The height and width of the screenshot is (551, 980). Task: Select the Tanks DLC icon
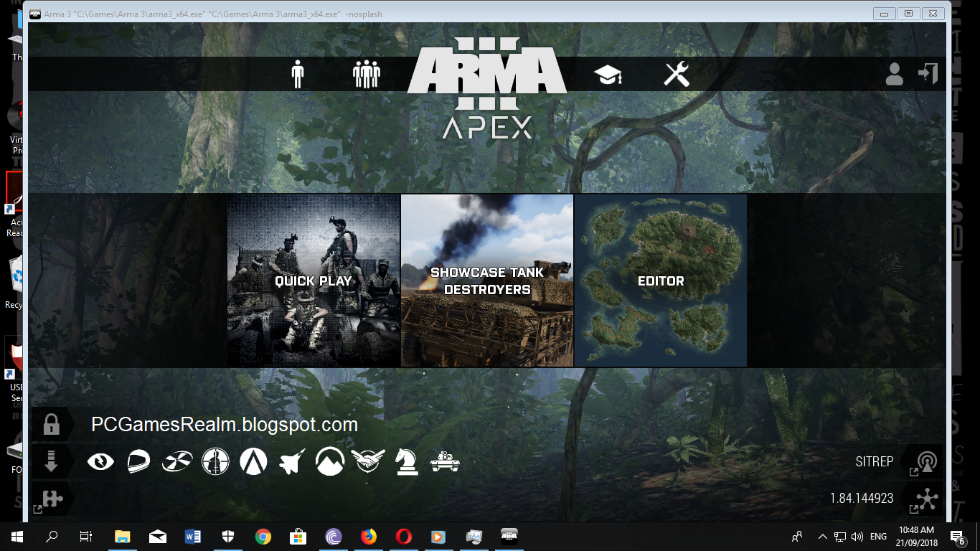click(x=445, y=462)
